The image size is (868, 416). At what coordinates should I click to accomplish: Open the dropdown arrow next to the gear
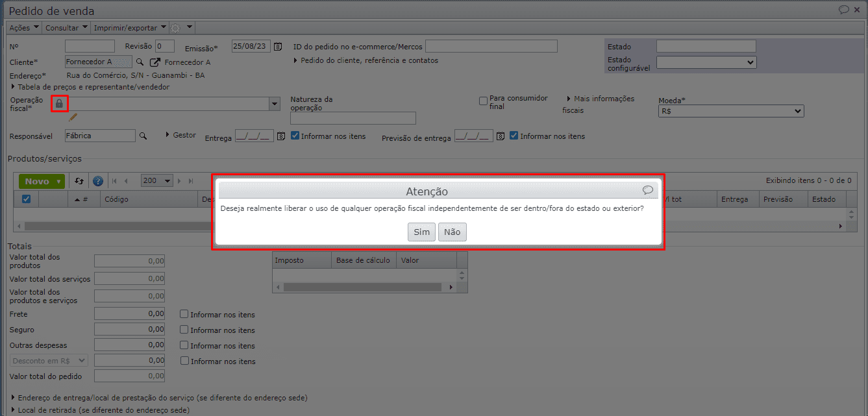189,28
